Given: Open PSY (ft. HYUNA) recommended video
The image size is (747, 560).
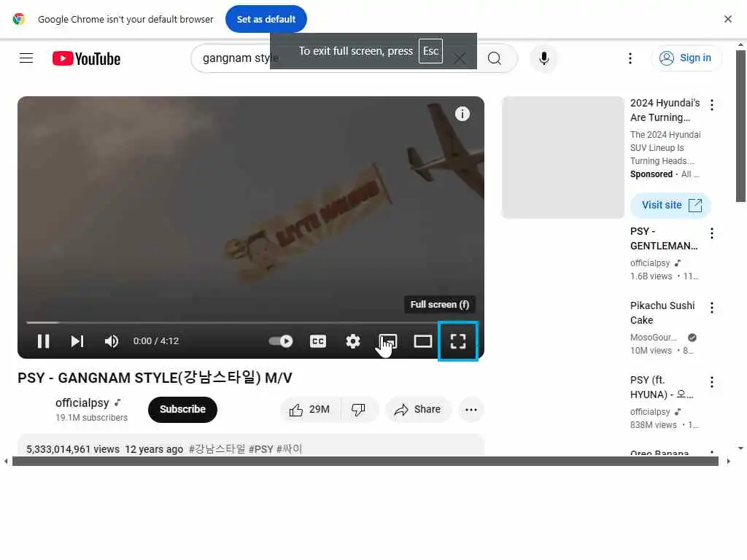Looking at the screenshot, I should (661, 387).
